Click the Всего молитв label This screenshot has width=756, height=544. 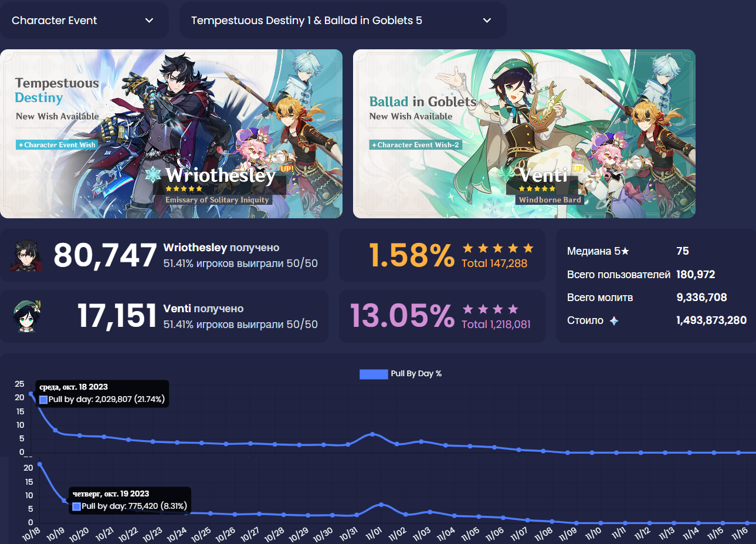[600, 298]
